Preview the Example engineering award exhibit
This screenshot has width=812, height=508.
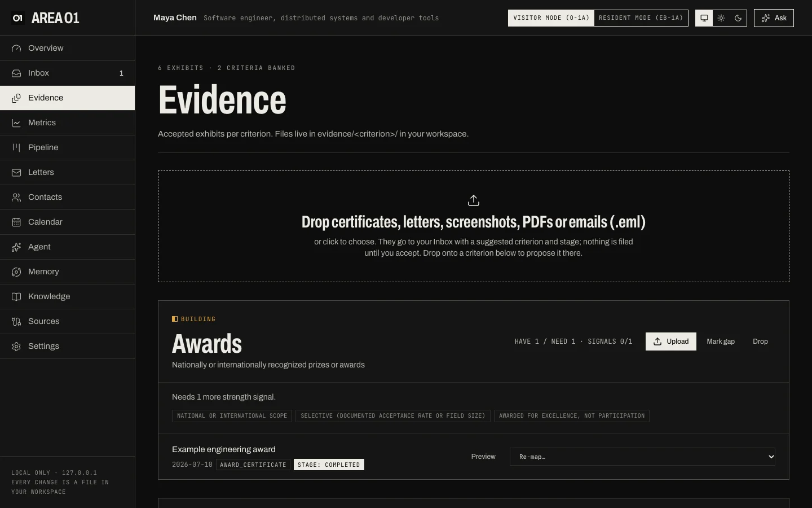483,457
